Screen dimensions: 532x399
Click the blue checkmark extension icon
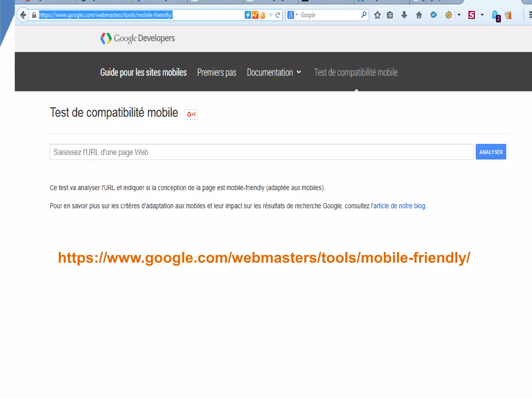click(434, 15)
